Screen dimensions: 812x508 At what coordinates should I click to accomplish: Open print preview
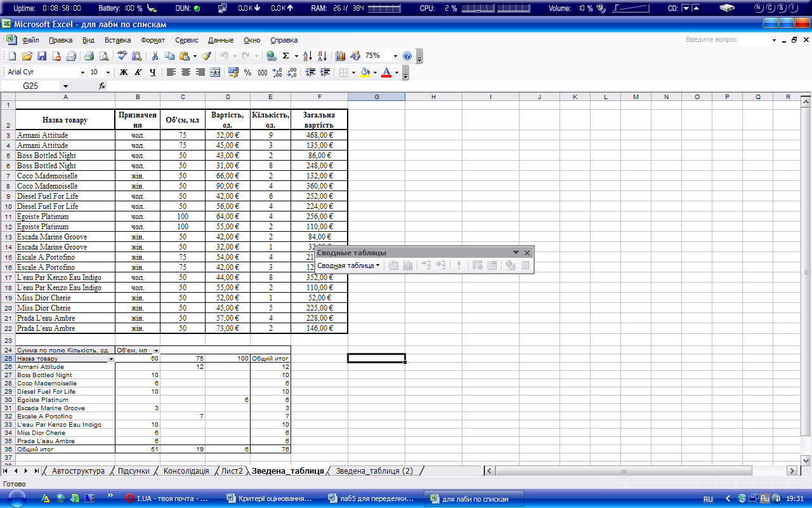[x=103, y=56]
